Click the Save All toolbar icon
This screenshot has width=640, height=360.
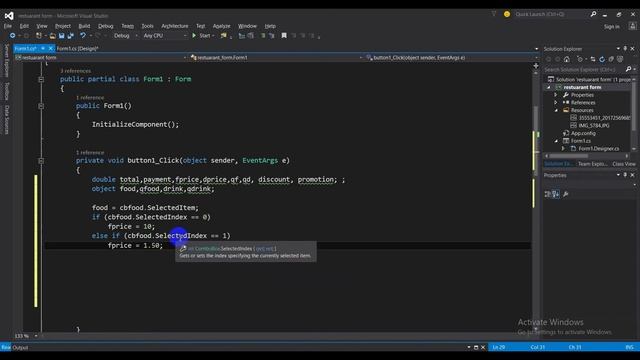[70, 36]
